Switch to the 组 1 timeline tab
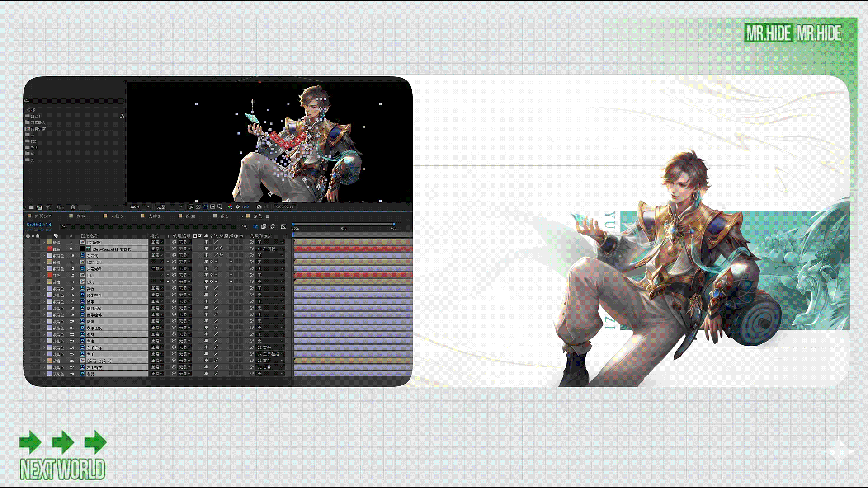 224,216
